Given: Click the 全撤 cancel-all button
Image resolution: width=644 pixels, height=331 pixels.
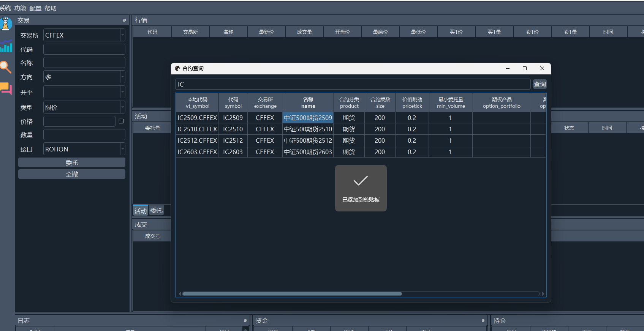Looking at the screenshot, I should tap(72, 174).
